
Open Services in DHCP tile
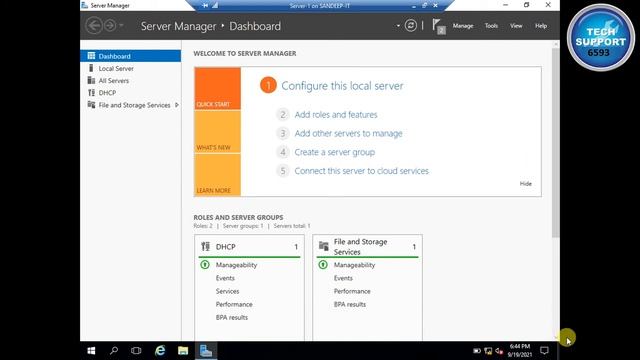click(227, 291)
